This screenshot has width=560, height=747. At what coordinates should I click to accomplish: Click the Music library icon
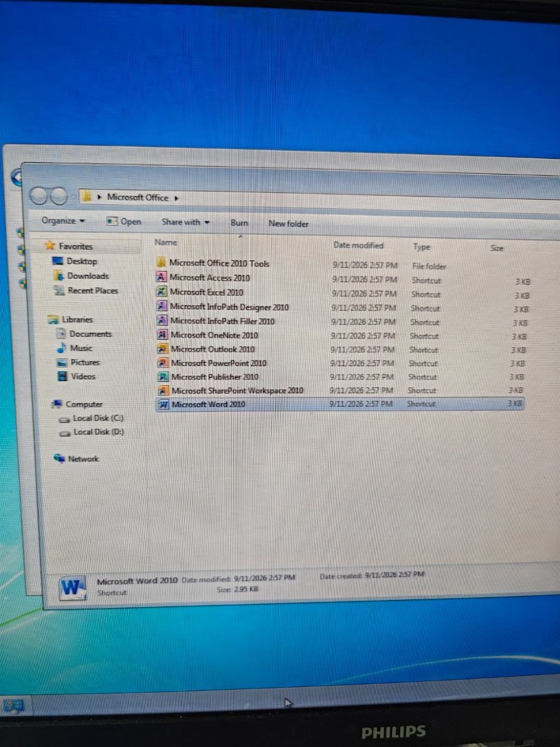pyautogui.click(x=62, y=348)
